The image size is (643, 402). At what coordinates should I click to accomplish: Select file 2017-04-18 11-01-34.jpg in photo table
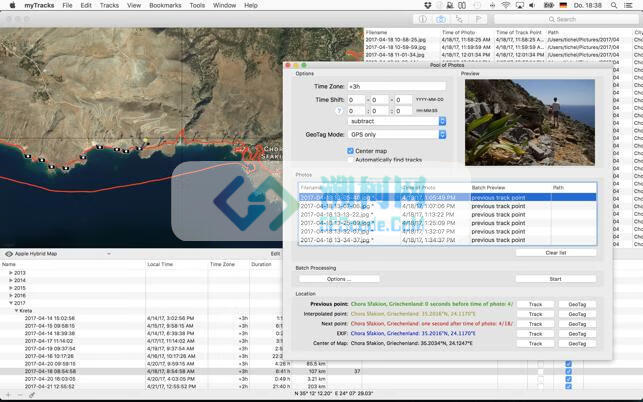coord(395,55)
